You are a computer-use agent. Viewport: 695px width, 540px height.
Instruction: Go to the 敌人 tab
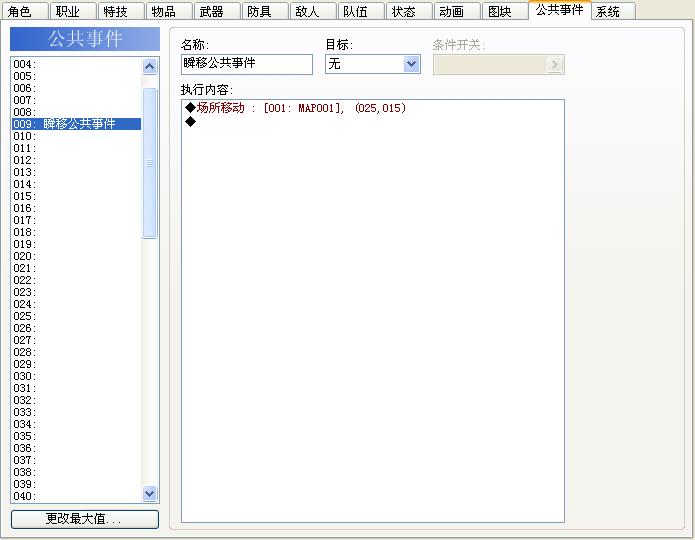[312, 11]
